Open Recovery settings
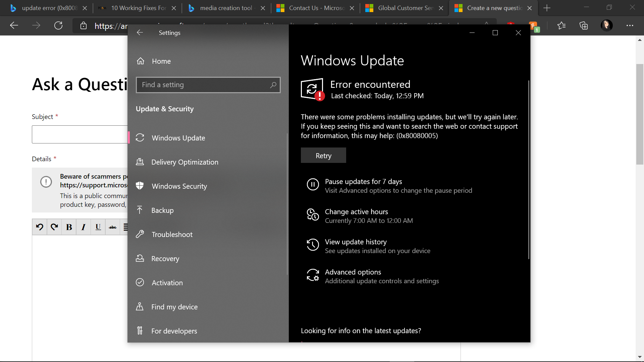 165,258
